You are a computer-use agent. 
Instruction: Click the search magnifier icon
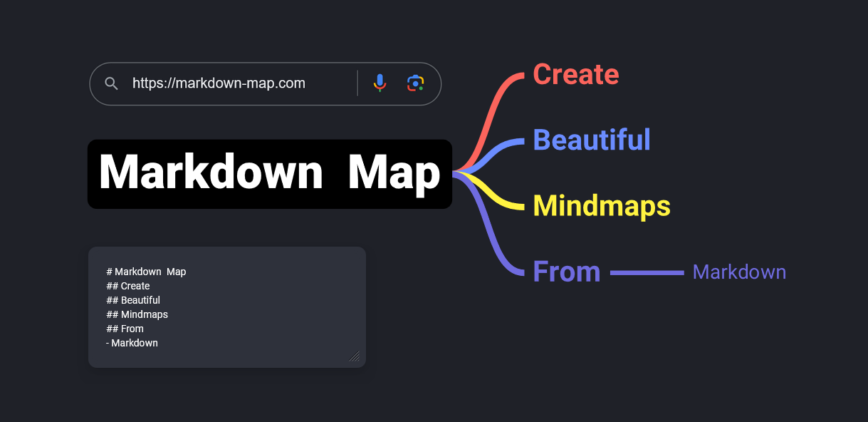coord(111,83)
